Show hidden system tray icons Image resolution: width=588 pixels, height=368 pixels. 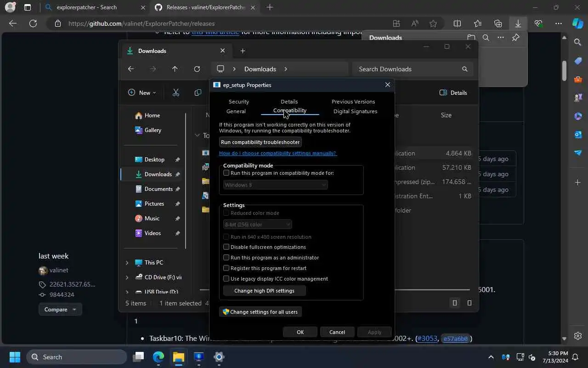click(491, 357)
